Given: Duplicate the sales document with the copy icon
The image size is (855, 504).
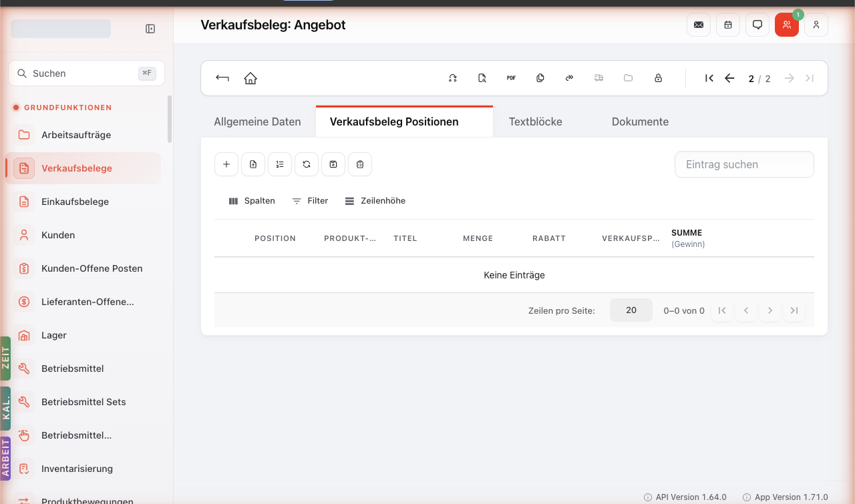Looking at the screenshot, I should pos(540,78).
